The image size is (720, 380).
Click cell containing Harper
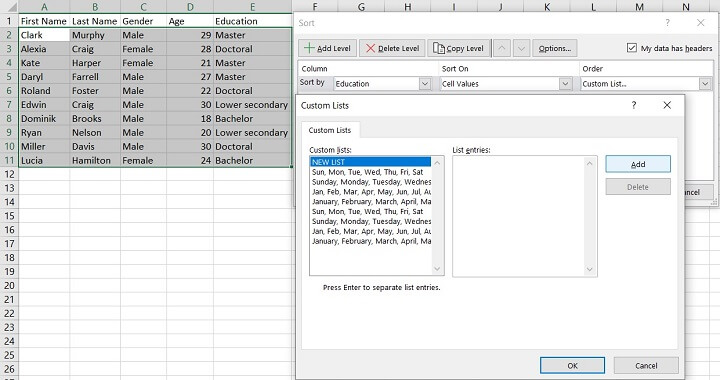[95, 63]
